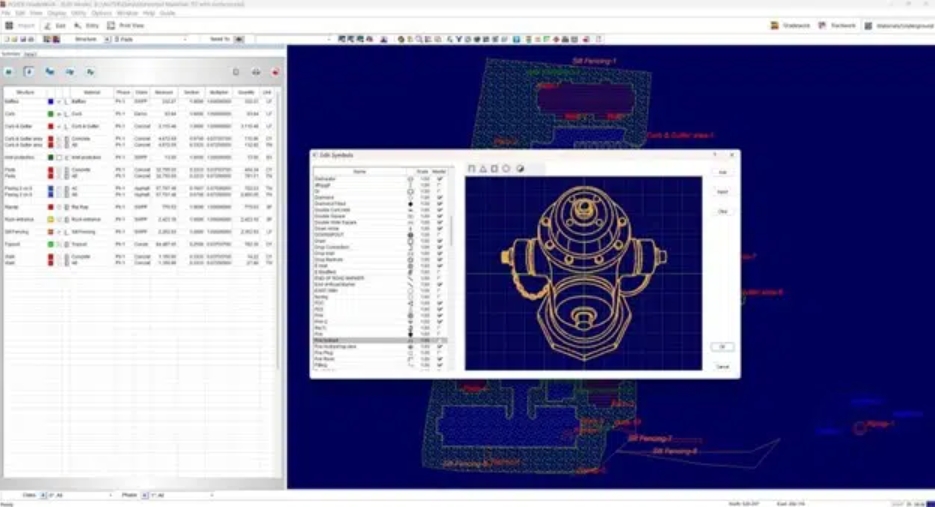
Task: Toggle the checkbox in the Inlet protection row
Action: tap(57, 157)
